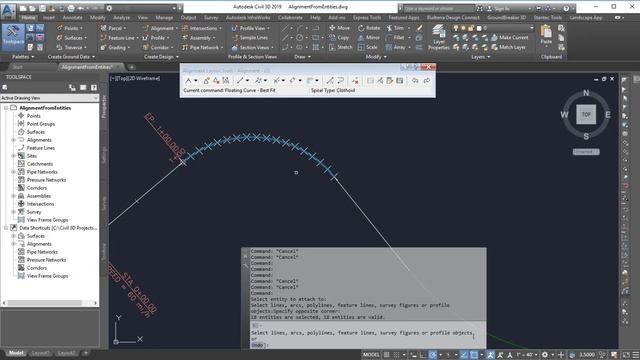This screenshot has height=360, width=640.
Task: Click the alignment grid view icon in layout toolbar
Action: point(400,80)
